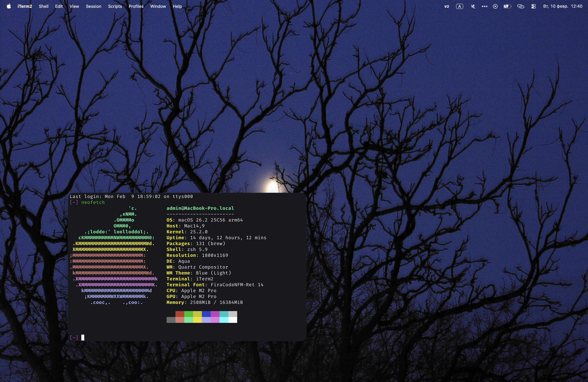
Task: Open Control Center toggles icon
Action: click(x=534, y=6)
